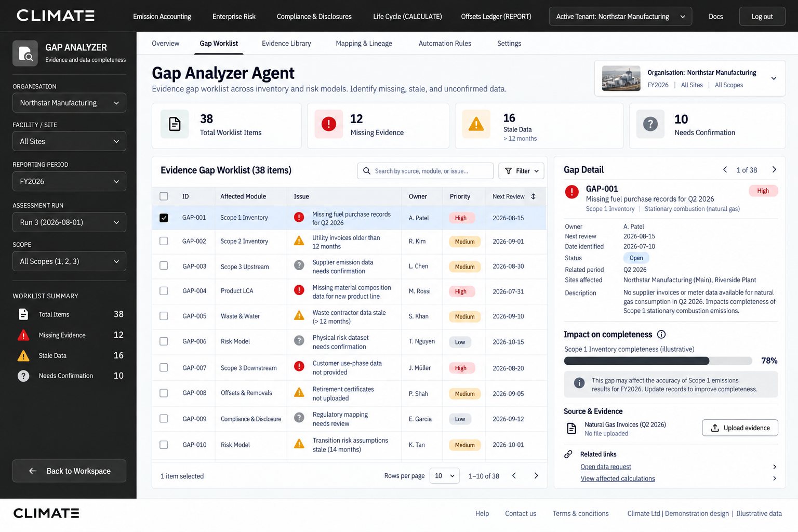This screenshot has width=798, height=532.
Task: Open the Active Tenant dropdown
Action: 620,17
